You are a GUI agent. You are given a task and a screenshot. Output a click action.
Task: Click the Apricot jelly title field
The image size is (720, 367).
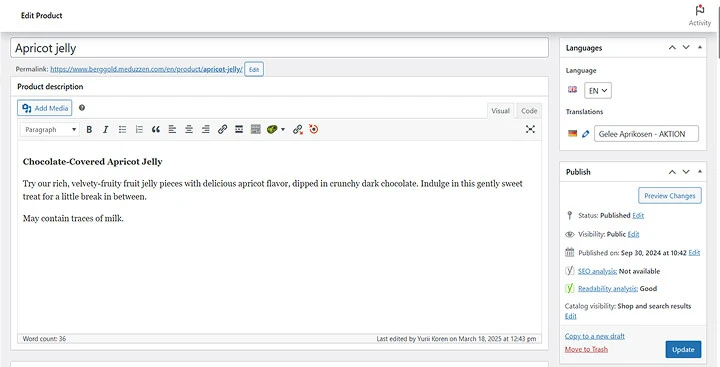click(279, 48)
